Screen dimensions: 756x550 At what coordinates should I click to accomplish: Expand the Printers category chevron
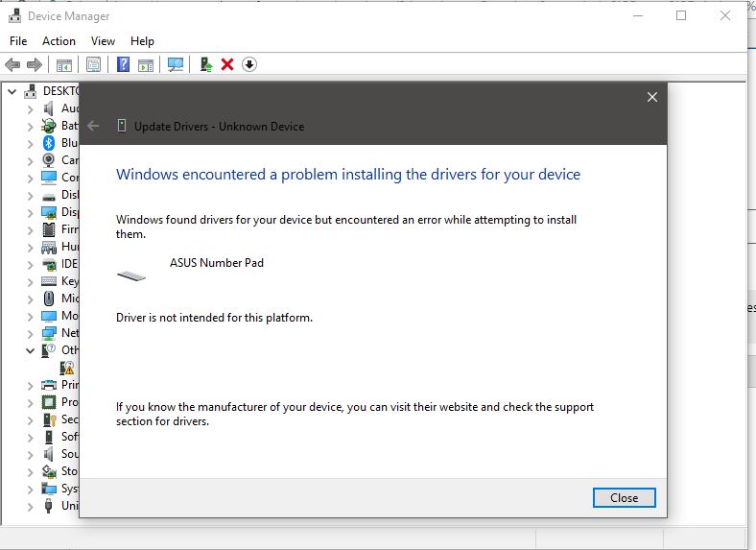[x=31, y=386]
